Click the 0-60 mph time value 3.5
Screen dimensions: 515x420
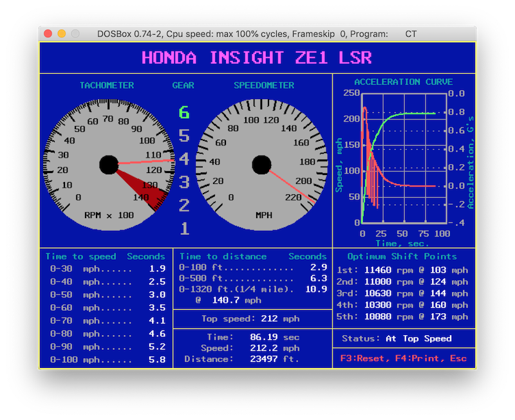click(157, 308)
